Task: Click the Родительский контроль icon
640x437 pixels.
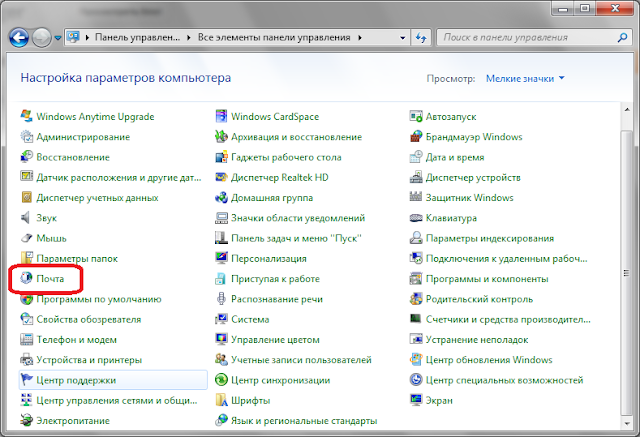Action: tap(416, 299)
